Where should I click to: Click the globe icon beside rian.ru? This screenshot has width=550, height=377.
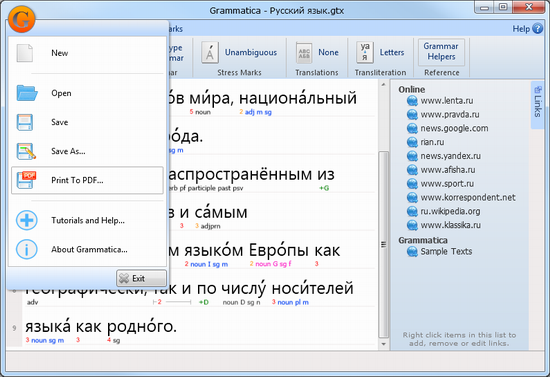412,142
